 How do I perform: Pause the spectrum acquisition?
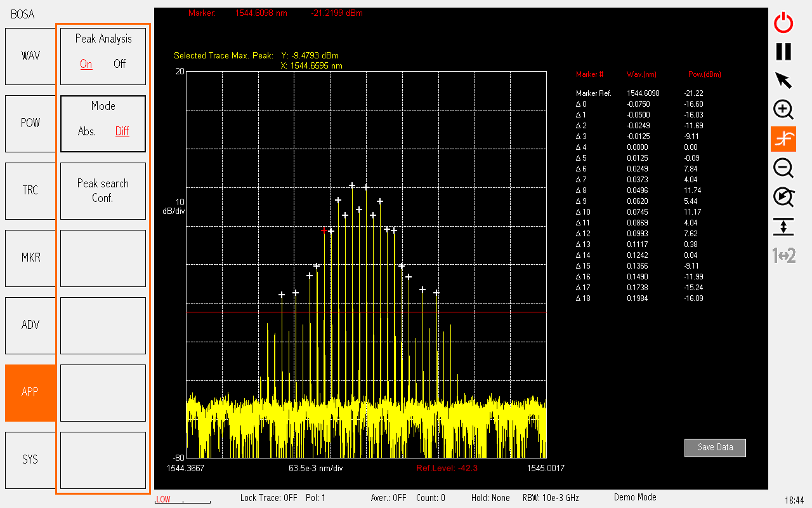click(x=783, y=52)
